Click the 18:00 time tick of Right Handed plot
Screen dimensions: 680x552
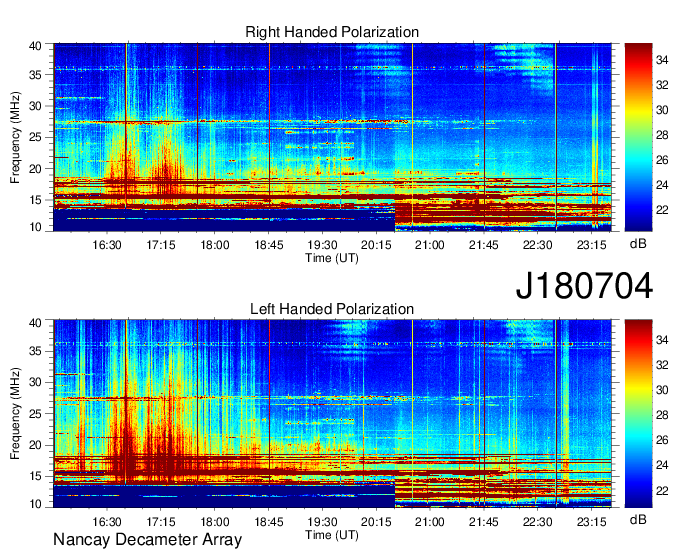[215, 245]
